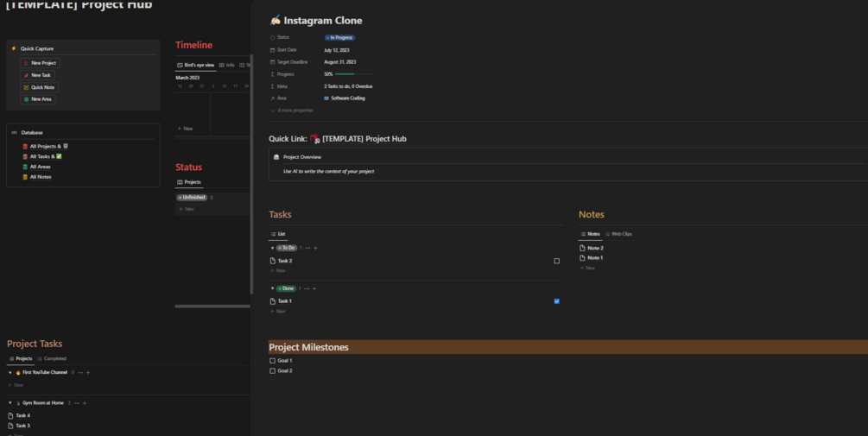Click the August 31, 2023 deadline value

[x=340, y=62]
